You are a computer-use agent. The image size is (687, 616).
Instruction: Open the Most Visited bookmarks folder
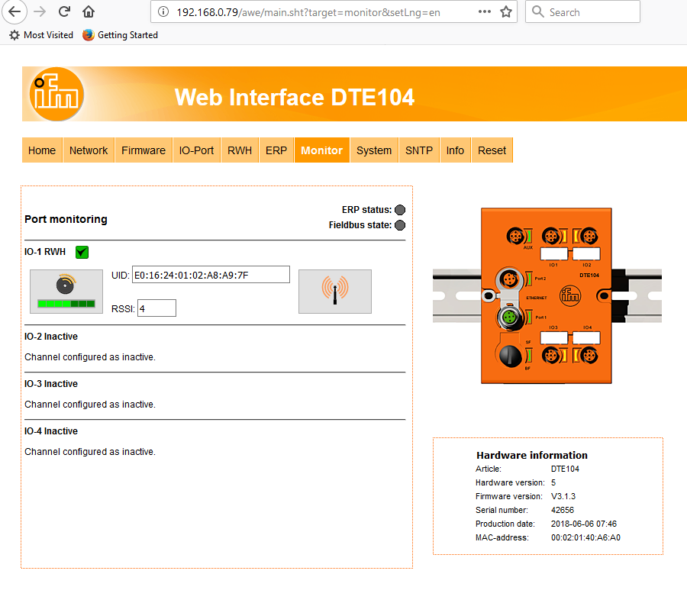(x=41, y=35)
